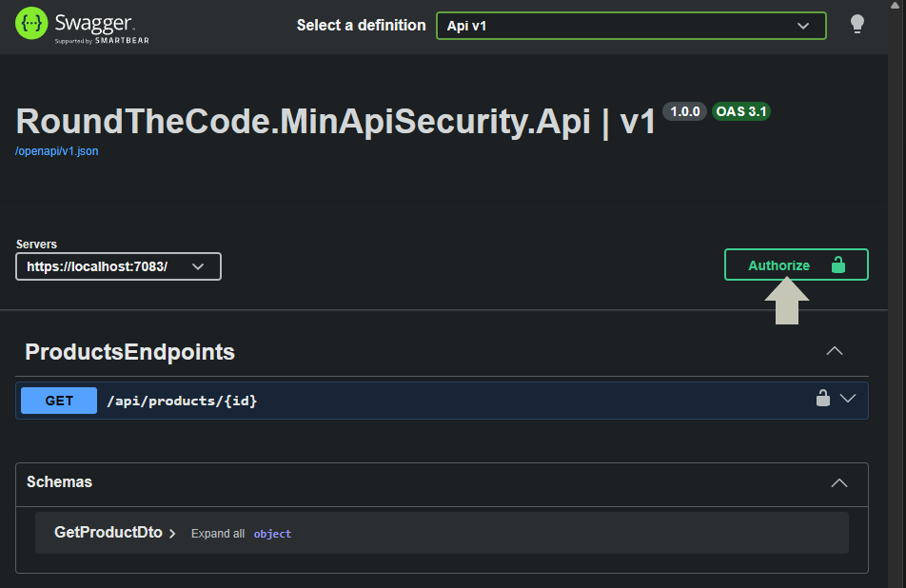906x588 pixels.
Task: Open the /openapi/v1.json spec link
Action: pos(56,150)
